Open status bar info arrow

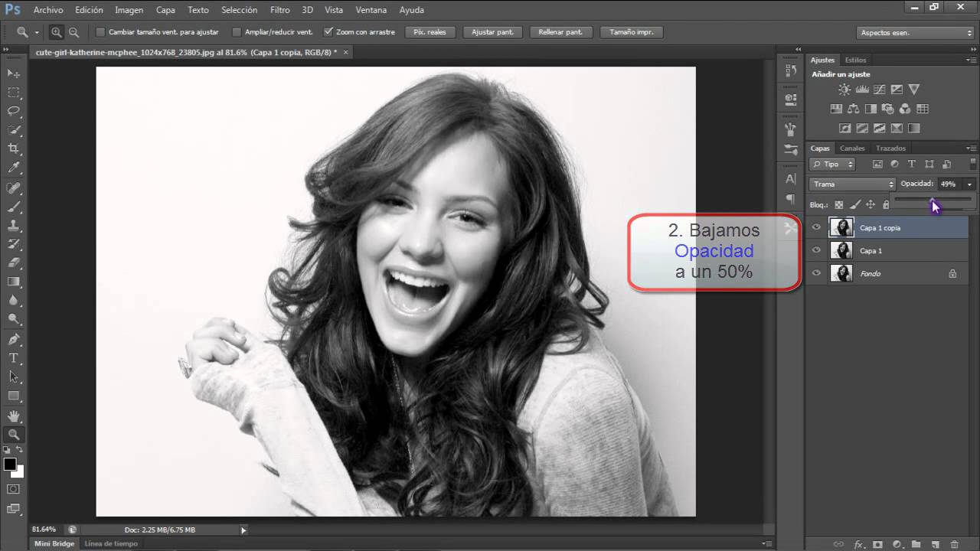(x=243, y=530)
